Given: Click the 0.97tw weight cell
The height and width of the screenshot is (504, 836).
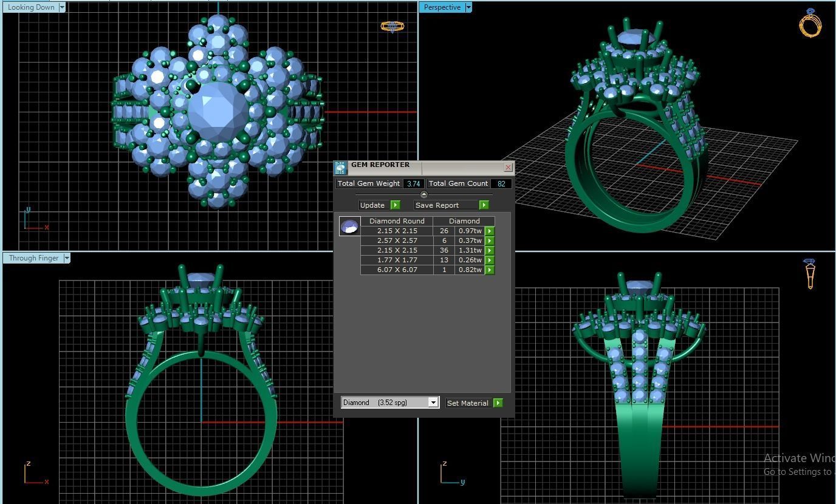Looking at the screenshot, I should pos(470,231).
